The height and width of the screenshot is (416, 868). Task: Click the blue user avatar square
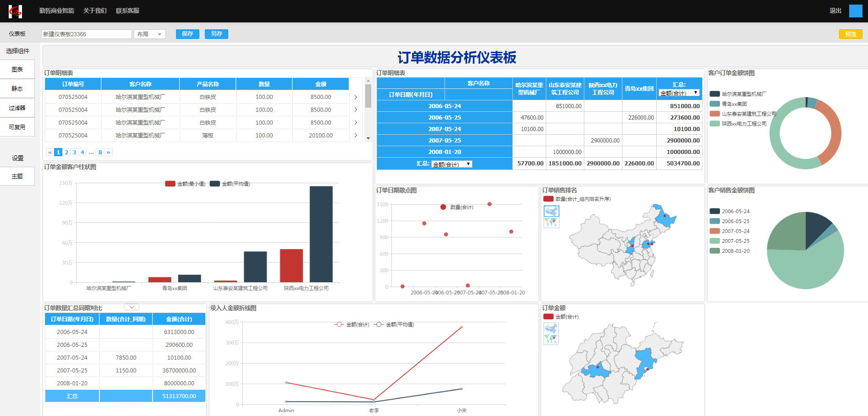click(855, 11)
